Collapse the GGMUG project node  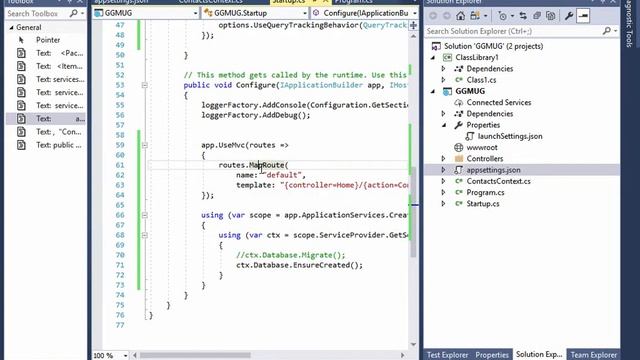click(433, 91)
